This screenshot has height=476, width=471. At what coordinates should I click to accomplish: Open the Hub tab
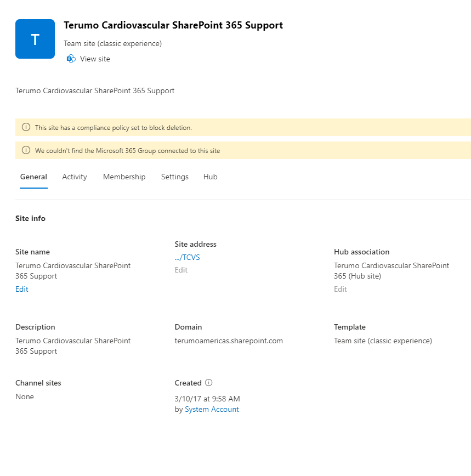pos(210,177)
